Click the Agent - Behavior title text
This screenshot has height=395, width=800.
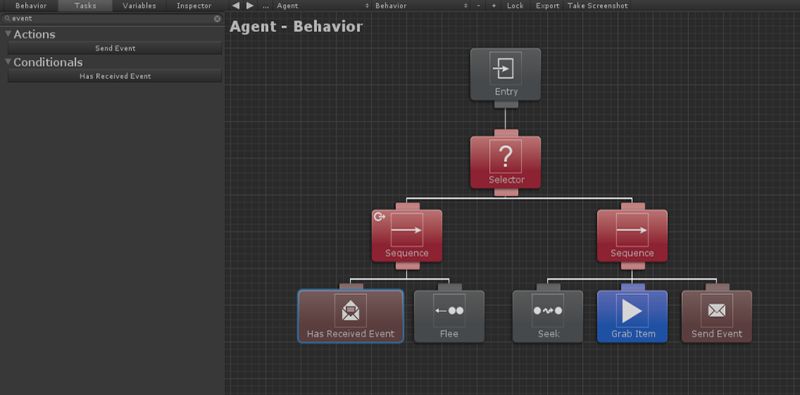(296, 27)
